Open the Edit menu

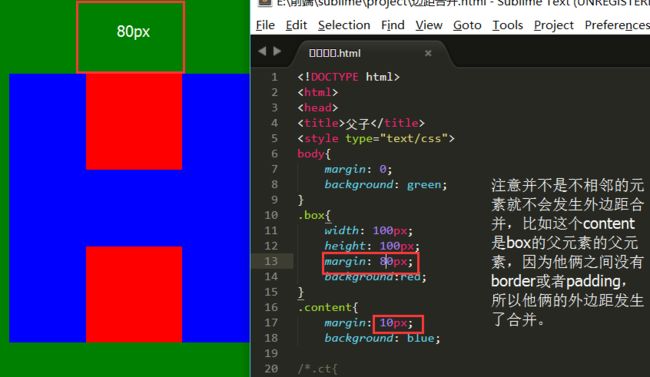(296, 25)
